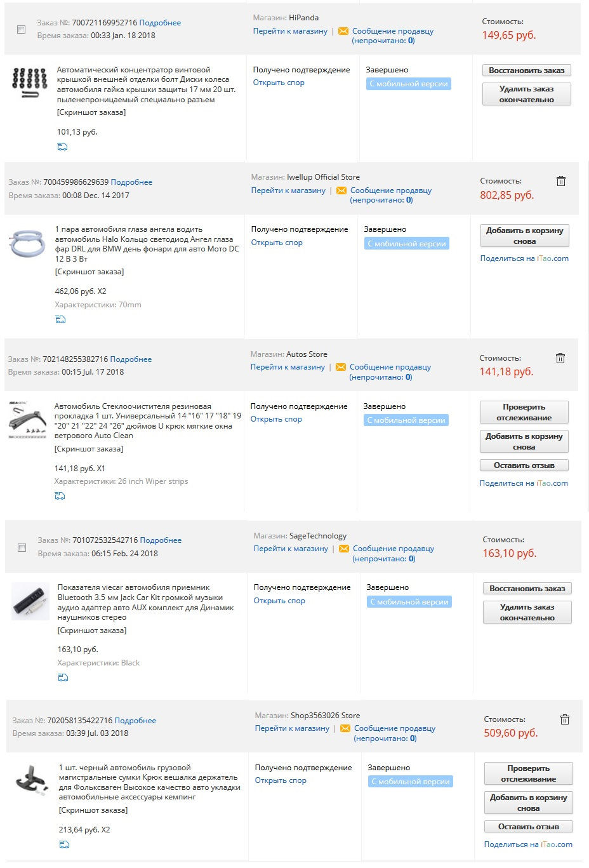
Task: Click trash icon for Autos Store order
Action: (x=560, y=358)
